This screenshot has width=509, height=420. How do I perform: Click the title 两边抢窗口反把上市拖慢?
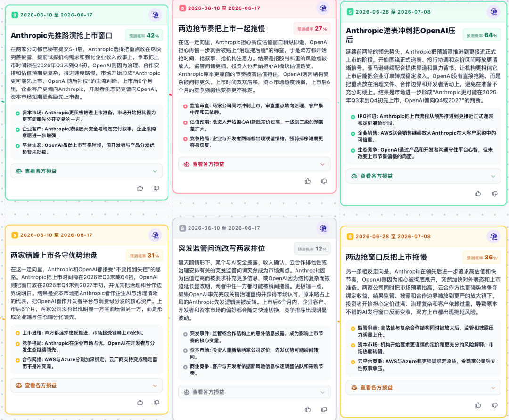386,257
